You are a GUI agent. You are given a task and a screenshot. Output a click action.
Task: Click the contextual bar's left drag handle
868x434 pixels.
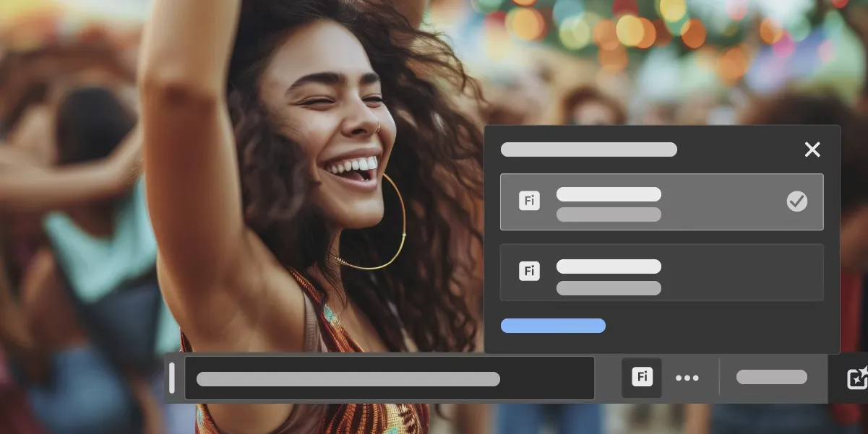[x=172, y=378]
